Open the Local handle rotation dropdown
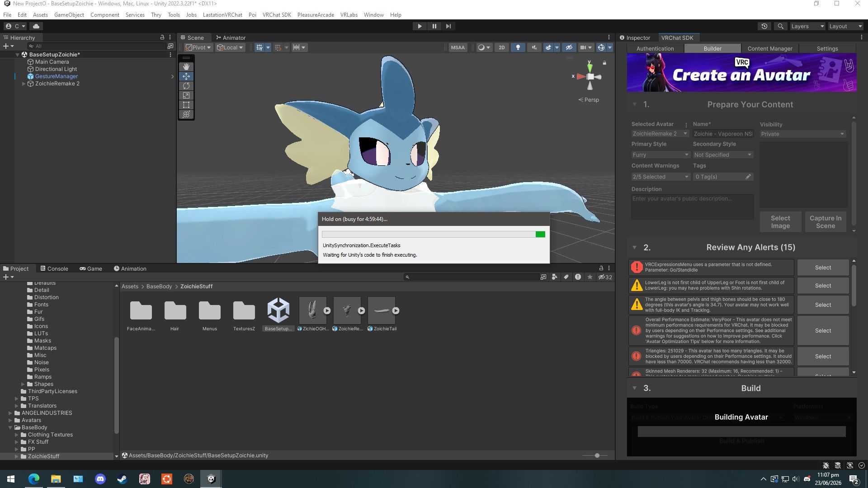868x488 pixels. [x=230, y=47]
